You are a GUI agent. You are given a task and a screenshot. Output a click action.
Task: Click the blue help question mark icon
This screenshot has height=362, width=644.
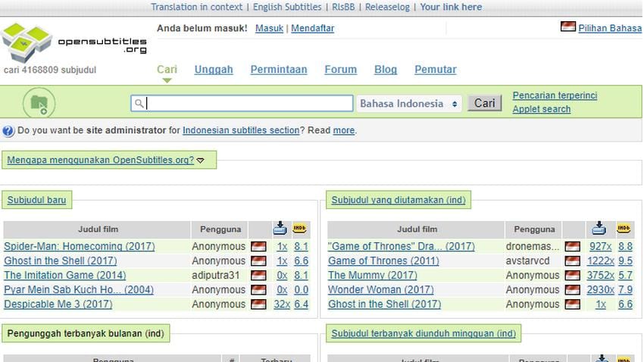coord(8,130)
